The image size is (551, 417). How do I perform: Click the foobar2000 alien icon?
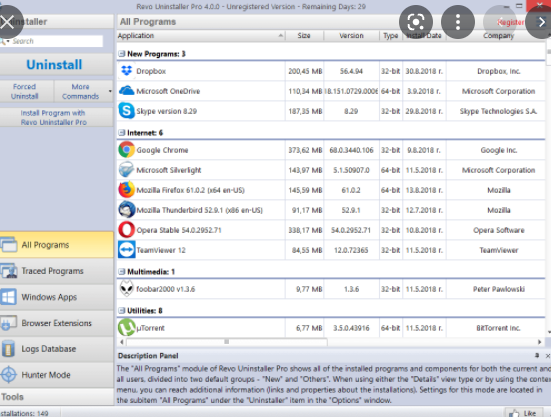coord(126,289)
